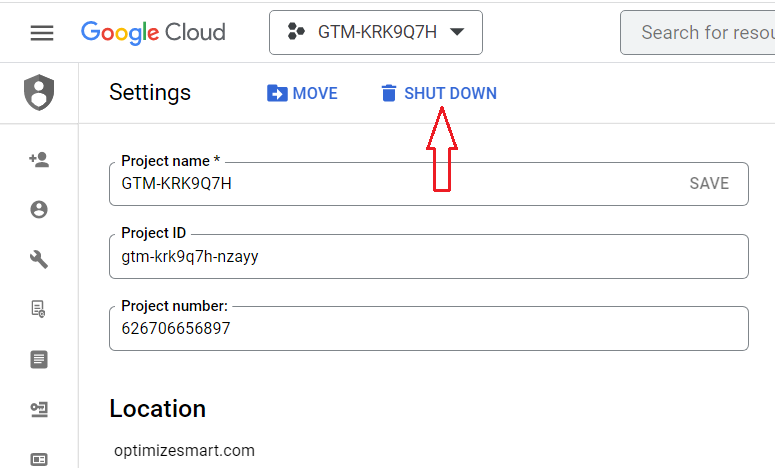
Task: Open the wrench sidebar icon
Action: (39, 259)
